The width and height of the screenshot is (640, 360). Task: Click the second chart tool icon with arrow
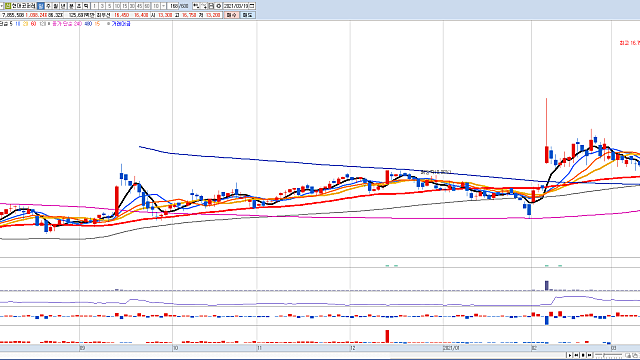coord(204,6)
